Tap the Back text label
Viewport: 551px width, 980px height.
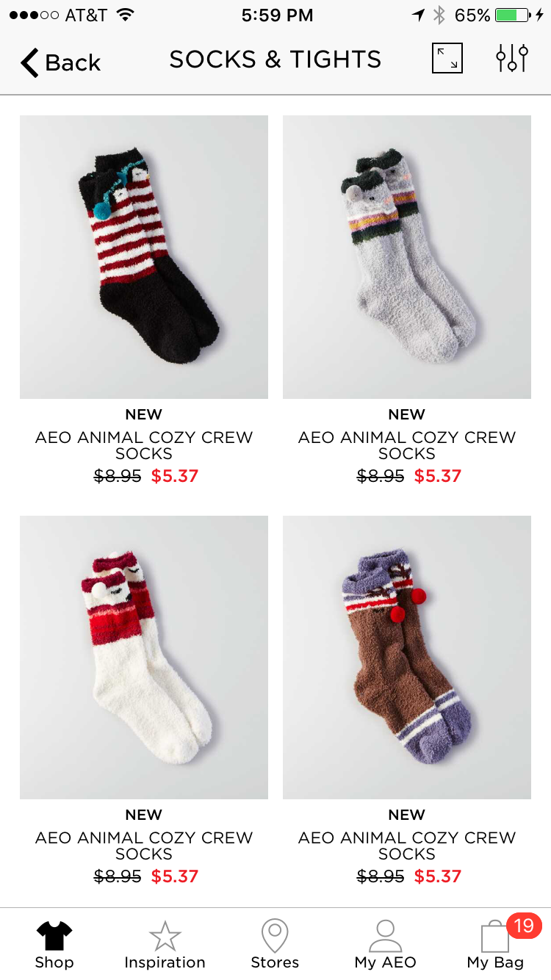[x=73, y=63]
